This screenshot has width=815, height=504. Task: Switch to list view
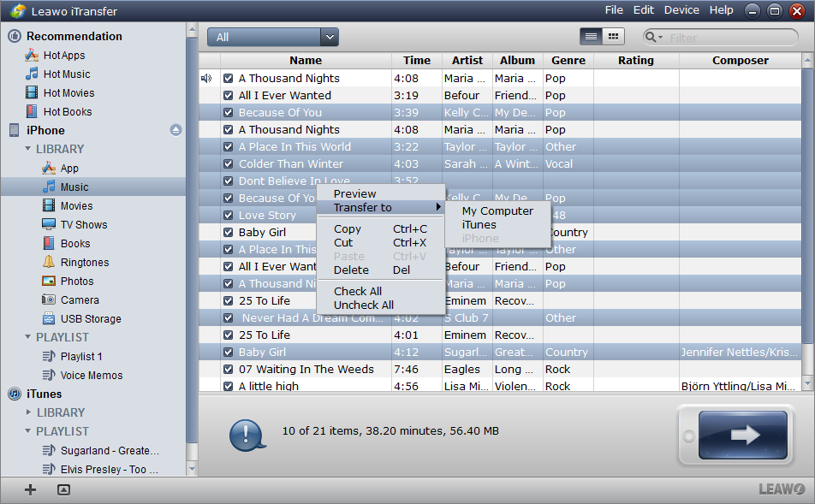[591, 37]
